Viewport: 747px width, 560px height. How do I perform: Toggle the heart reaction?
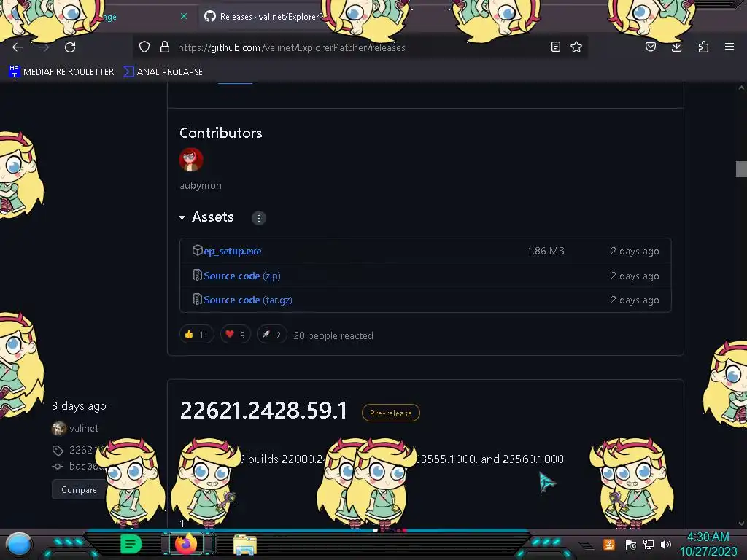[x=236, y=335]
